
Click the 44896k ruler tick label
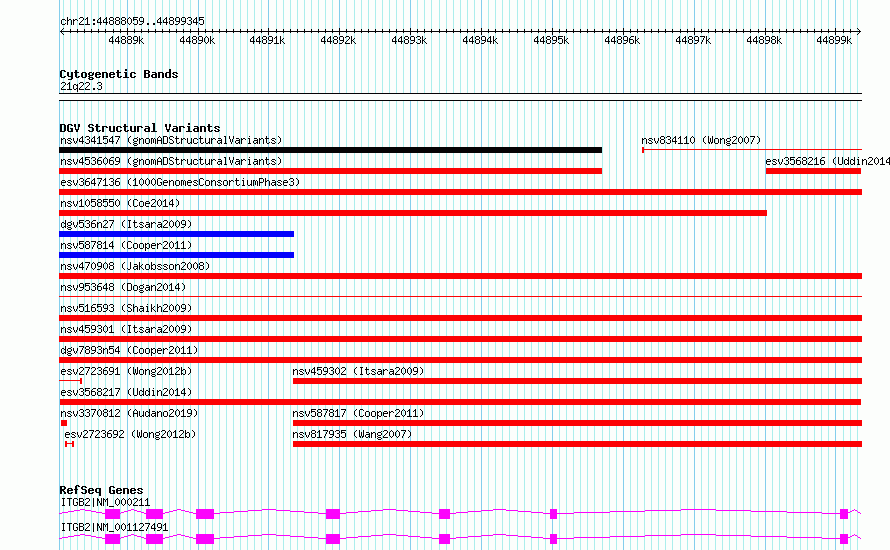(x=622, y=40)
